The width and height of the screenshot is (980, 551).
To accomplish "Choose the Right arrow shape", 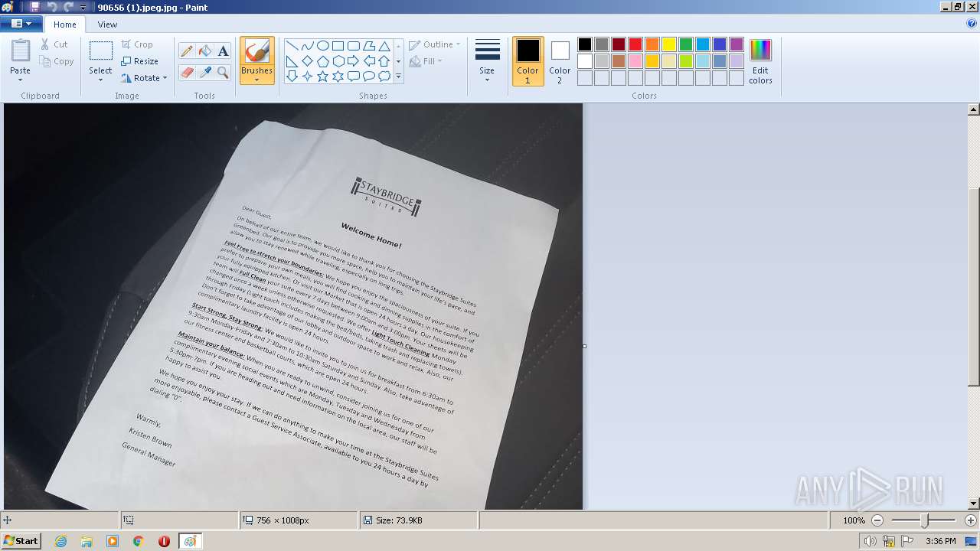I will (x=353, y=61).
